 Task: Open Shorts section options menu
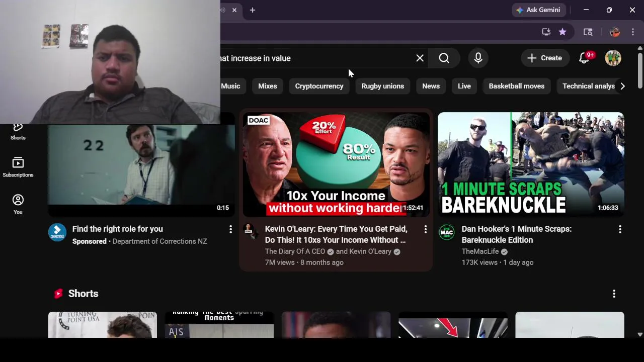tap(614, 294)
